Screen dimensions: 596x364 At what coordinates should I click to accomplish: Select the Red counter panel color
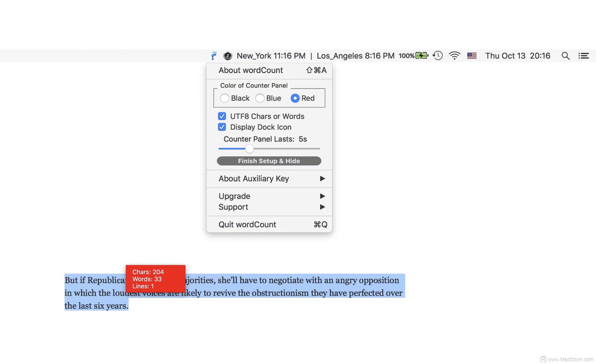click(295, 98)
